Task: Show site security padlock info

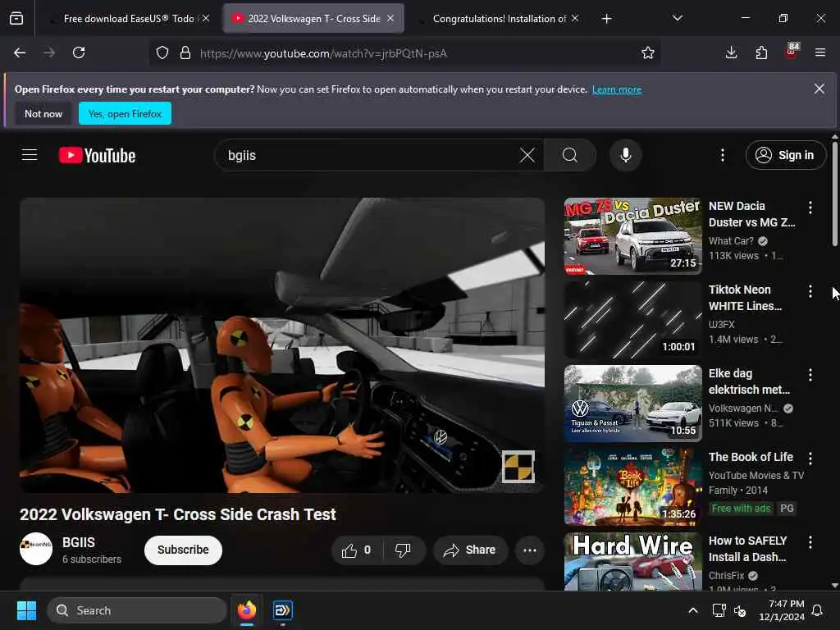Action: point(185,52)
